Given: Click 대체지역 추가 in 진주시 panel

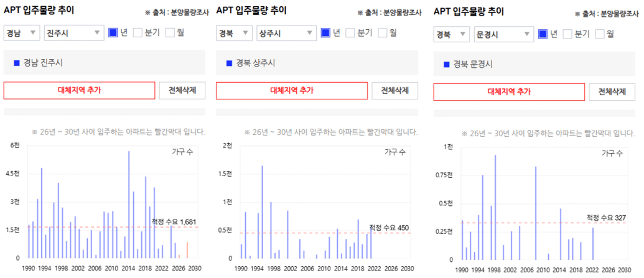Looking at the screenshot, I should [79, 90].
